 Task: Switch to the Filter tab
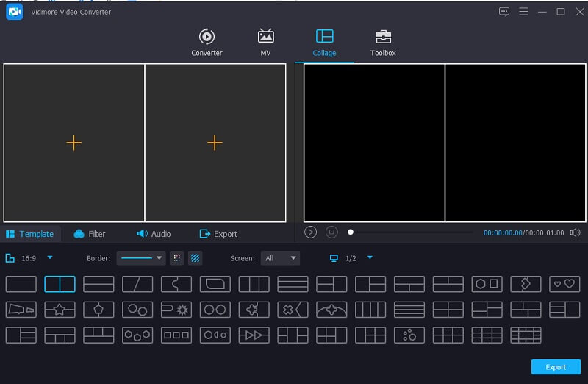[x=90, y=234]
